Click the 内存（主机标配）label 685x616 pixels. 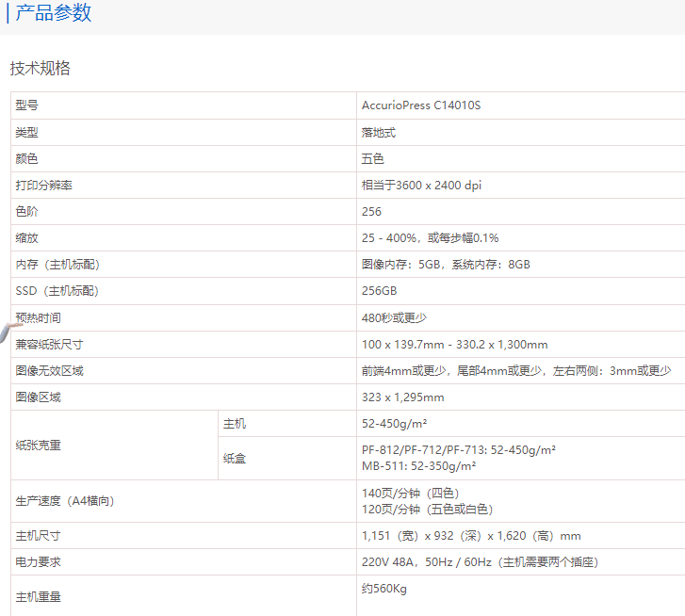(x=57, y=265)
